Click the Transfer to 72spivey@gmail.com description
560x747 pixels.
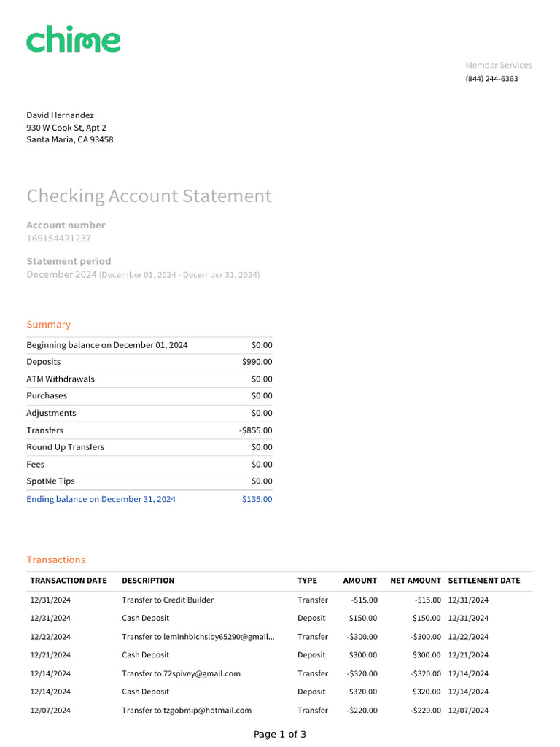(x=181, y=674)
